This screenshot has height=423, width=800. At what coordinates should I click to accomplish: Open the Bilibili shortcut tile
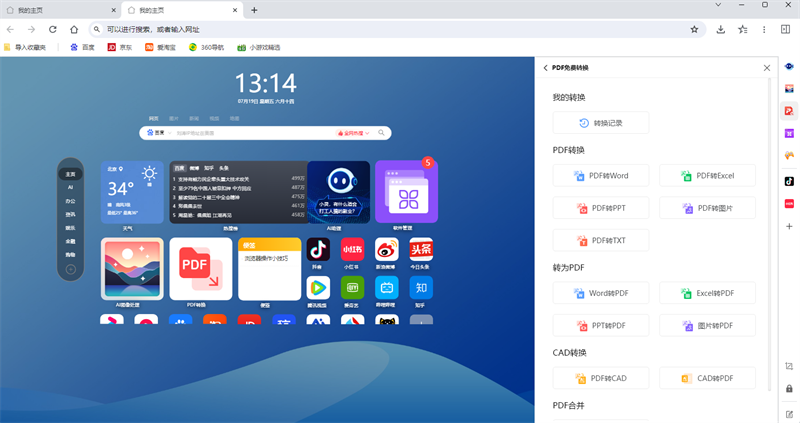(386, 288)
